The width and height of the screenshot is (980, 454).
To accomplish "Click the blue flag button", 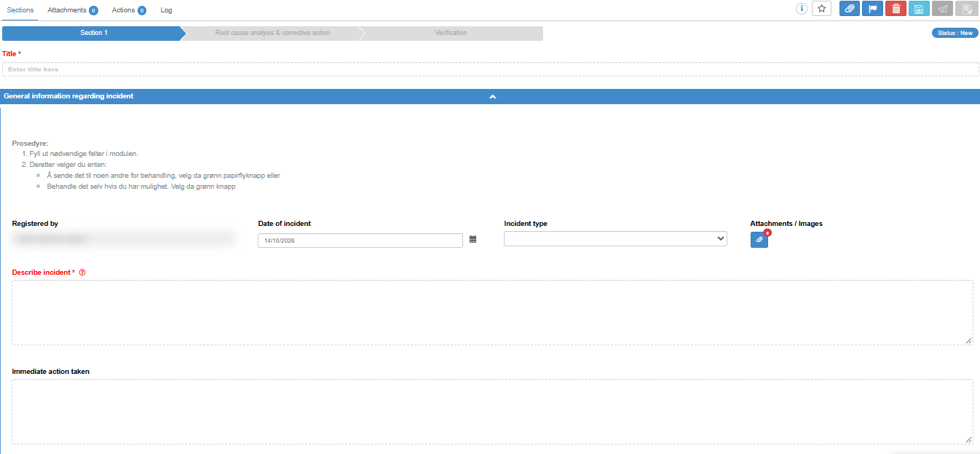I will point(872,9).
